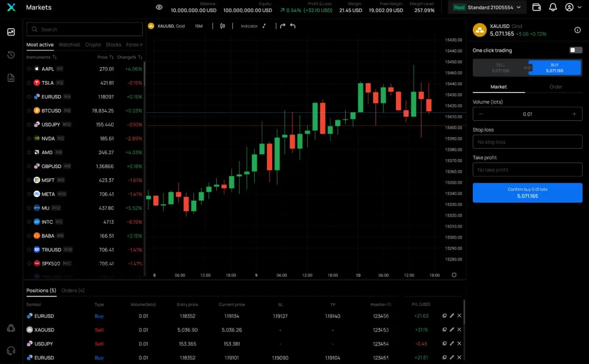Sort instruments by Change% column

tap(130, 57)
